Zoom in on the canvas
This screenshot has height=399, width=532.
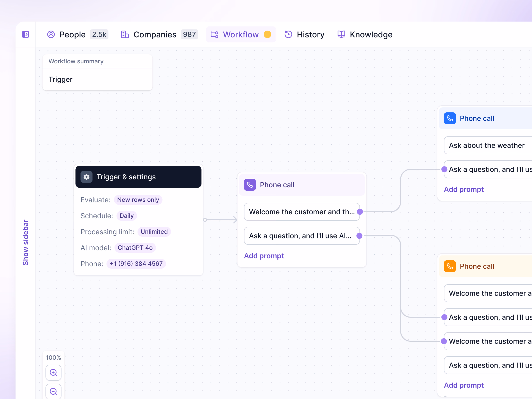[x=53, y=373]
